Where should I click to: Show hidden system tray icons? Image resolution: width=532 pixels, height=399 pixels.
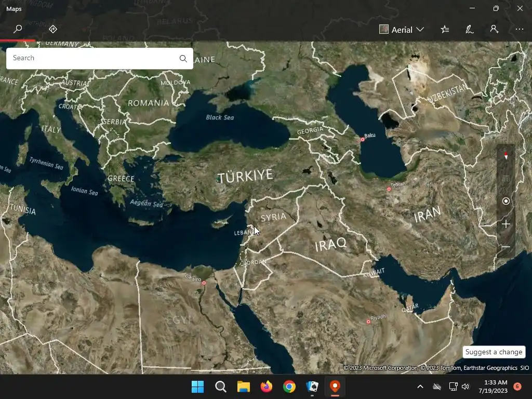tap(420, 387)
